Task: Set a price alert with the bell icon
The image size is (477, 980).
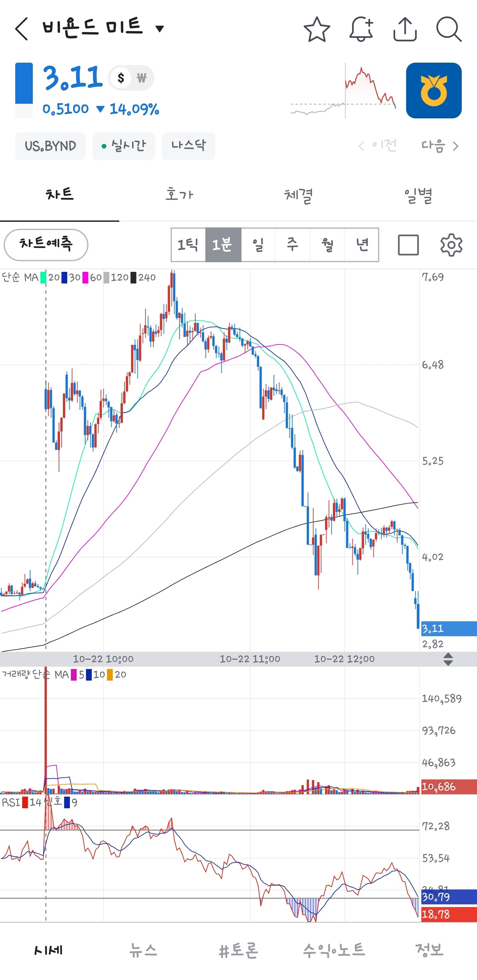Action: point(361,29)
